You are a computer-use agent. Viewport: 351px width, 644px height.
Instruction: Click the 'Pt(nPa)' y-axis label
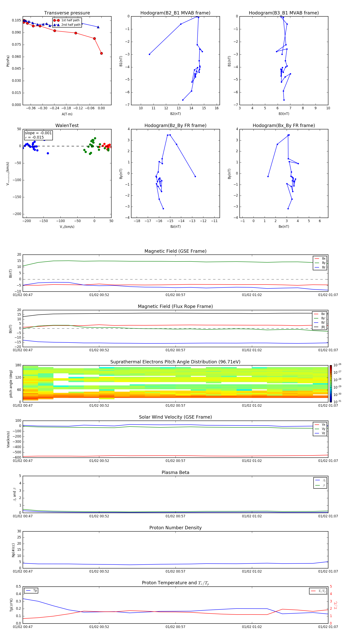point(8,61)
